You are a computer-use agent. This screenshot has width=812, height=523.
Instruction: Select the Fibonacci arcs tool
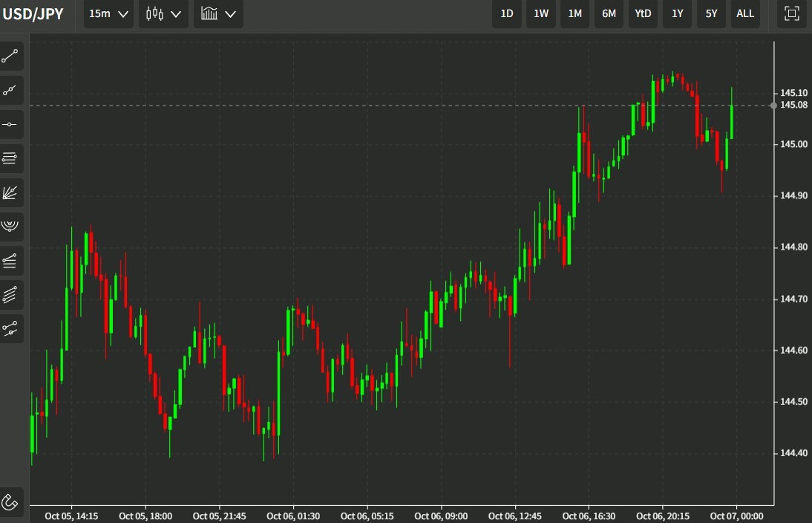10,226
